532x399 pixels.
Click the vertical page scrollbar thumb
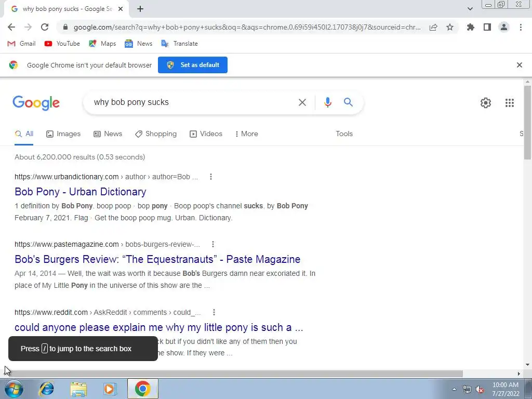[x=528, y=123]
